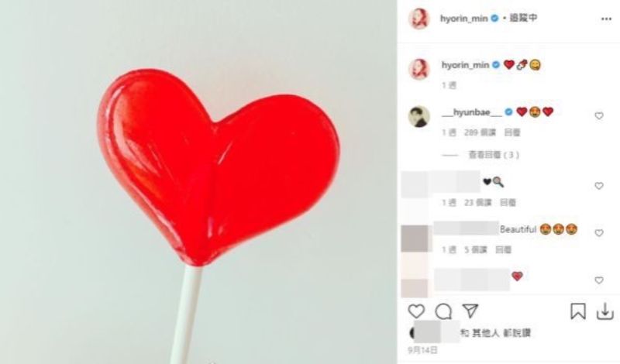Share the post via paper plane icon
Image resolution: width=620 pixels, height=364 pixels.
(470, 311)
